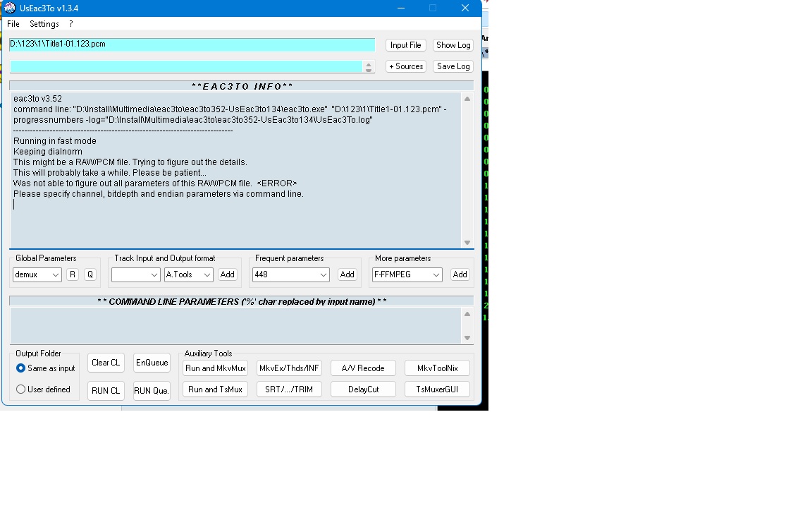812x508 pixels.
Task: Click the input file path field
Action: 192,44
